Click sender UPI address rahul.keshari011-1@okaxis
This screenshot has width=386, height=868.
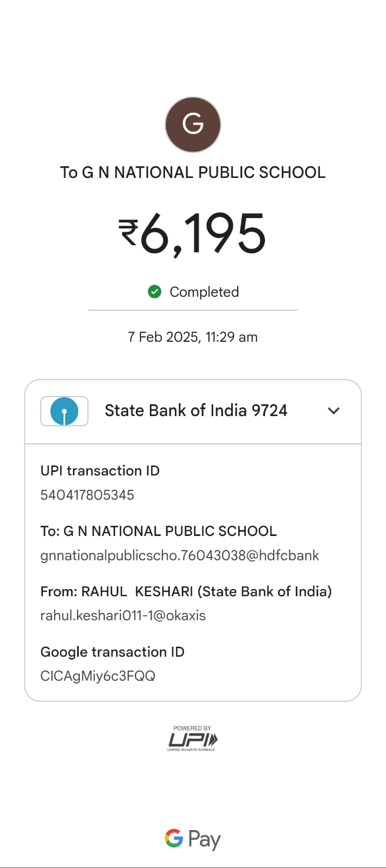click(x=123, y=616)
